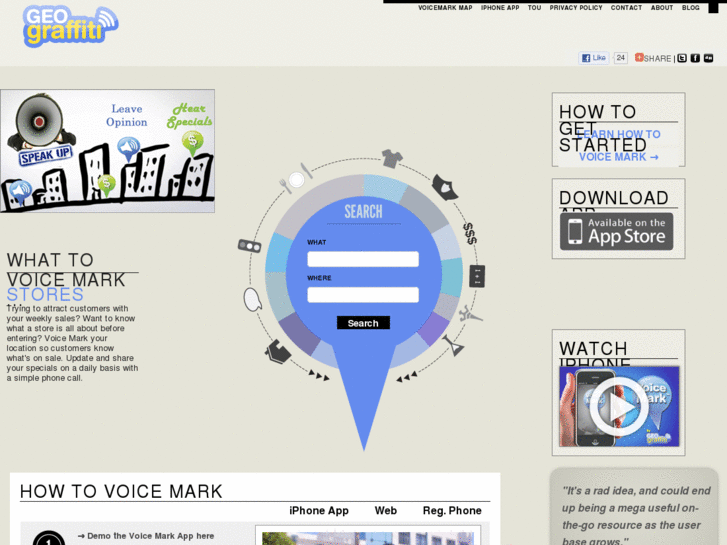Open IPHONE APP in top navigation

click(500, 8)
